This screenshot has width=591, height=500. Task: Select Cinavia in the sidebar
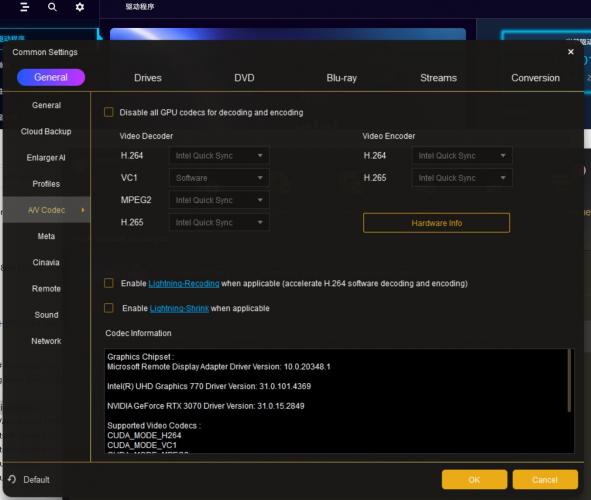tap(46, 262)
